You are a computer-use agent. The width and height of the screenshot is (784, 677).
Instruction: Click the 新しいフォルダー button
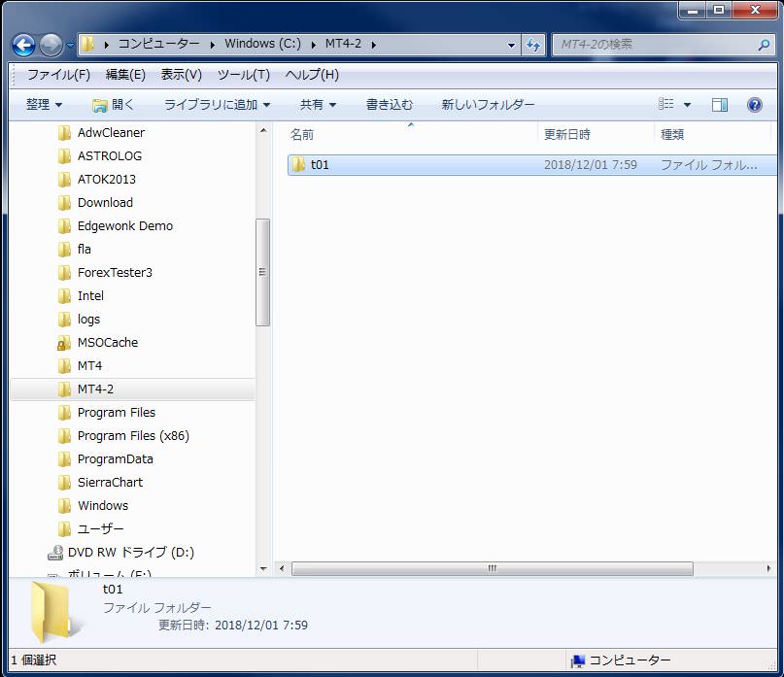487,104
